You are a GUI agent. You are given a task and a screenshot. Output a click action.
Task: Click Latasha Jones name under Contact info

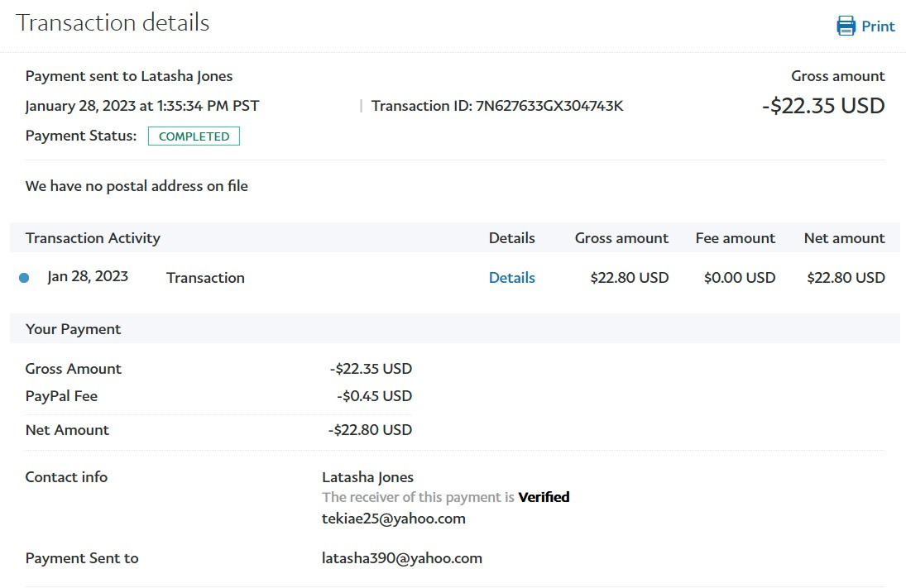point(367,477)
